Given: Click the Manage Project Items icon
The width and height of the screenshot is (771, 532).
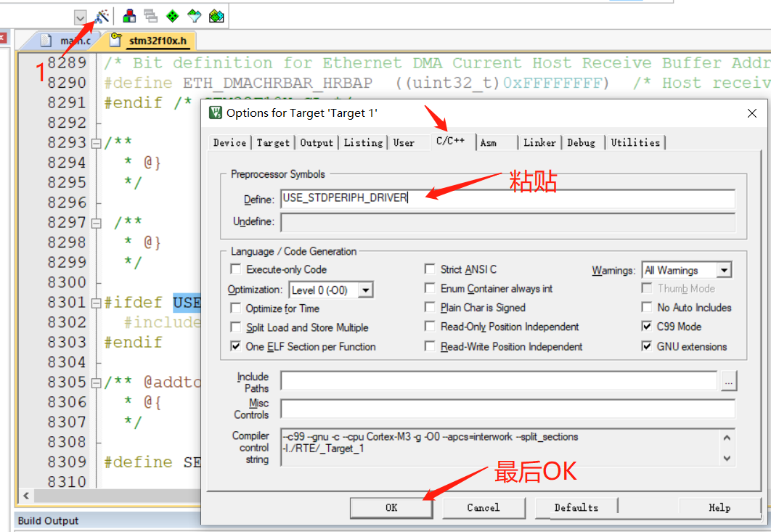Looking at the screenshot, I should point(129,17).
